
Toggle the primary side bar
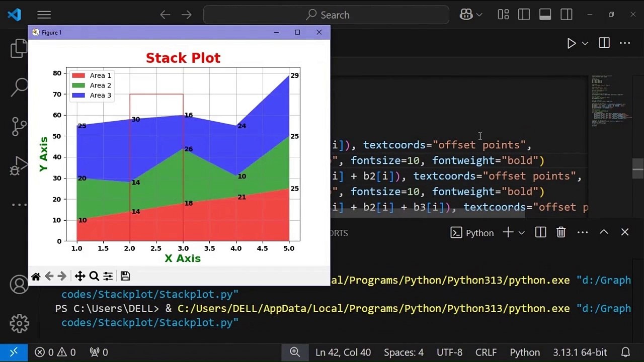[524, 15]
